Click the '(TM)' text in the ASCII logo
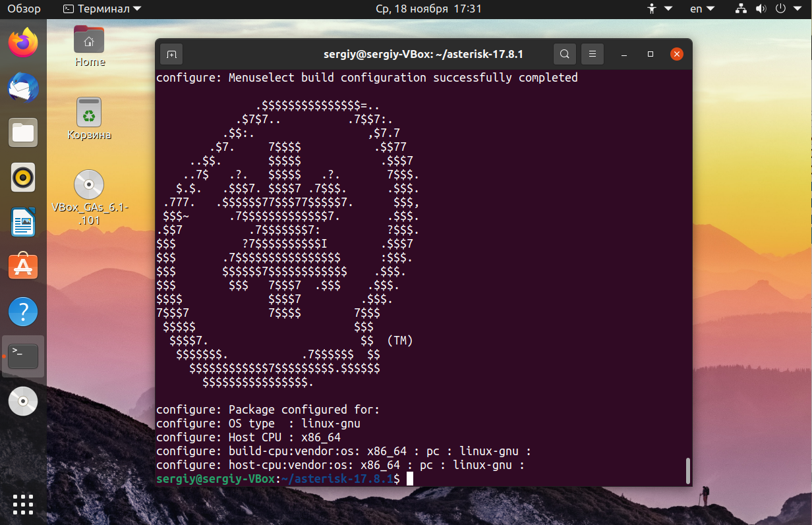The width and height of the screenshot is (812, 525). click(400, 341)
